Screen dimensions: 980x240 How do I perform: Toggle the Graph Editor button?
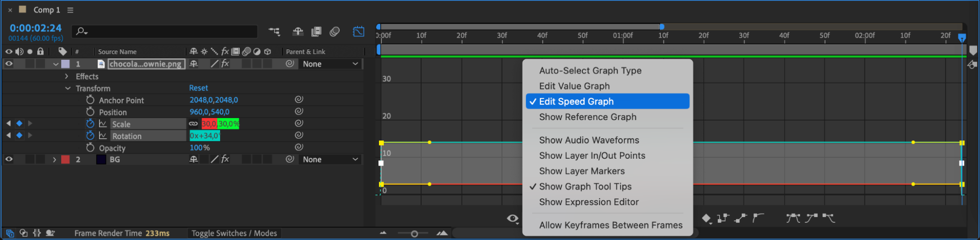pyautogui.click(x=358, y=32)
